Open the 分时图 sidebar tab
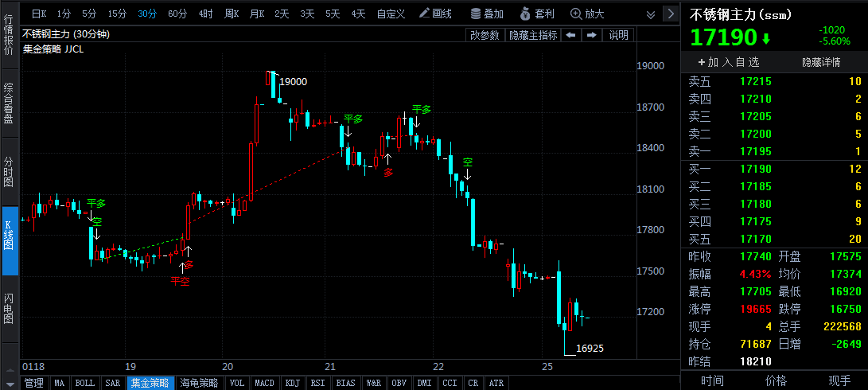 point(10,171)
